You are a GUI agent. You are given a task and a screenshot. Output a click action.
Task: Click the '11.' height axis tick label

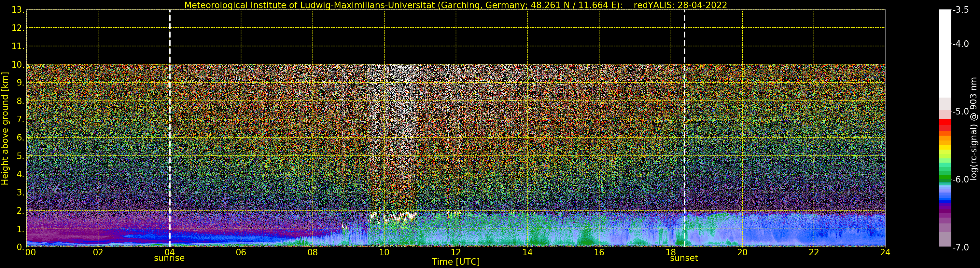[18, 47]
